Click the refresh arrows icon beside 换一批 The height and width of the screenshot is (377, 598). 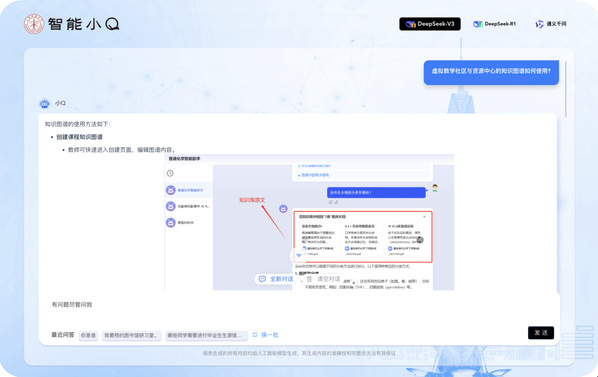[x=255, y=335]
